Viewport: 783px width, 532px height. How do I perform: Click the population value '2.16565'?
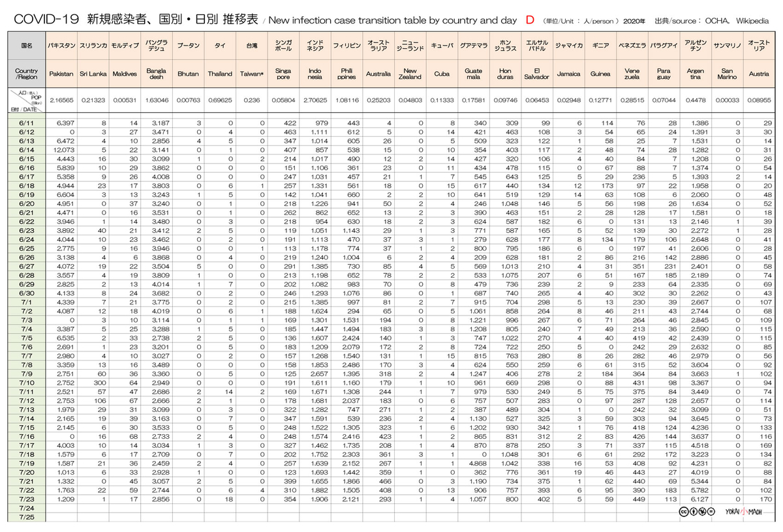(61, 101)
